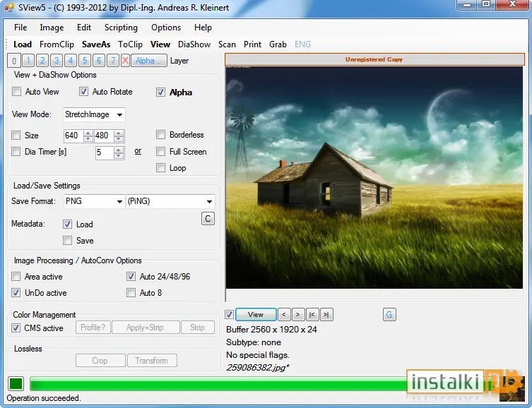Click the green status square indicator

[16, 383]
